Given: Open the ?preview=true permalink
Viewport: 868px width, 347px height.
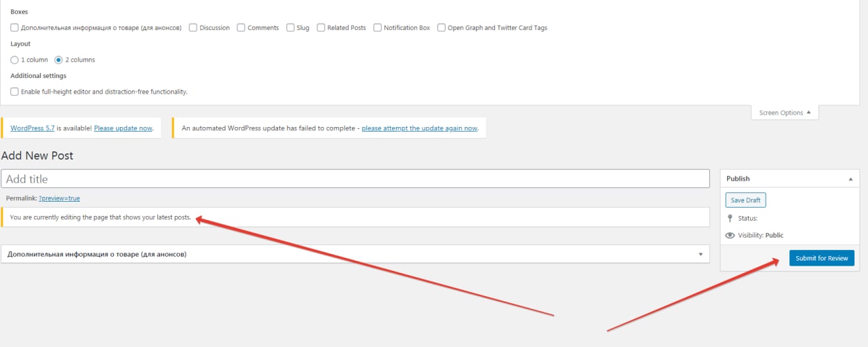Looking at the screenshot, I should tap(59, 198).
